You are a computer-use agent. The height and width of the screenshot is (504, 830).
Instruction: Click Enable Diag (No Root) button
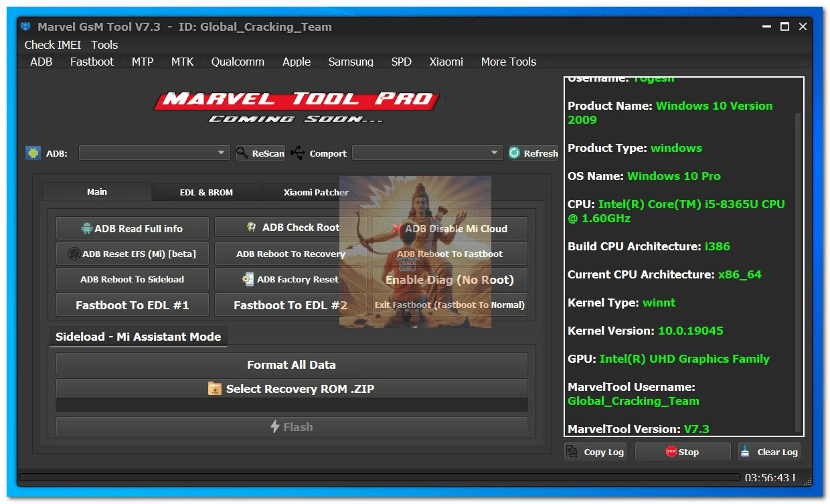tap(450, 279)
